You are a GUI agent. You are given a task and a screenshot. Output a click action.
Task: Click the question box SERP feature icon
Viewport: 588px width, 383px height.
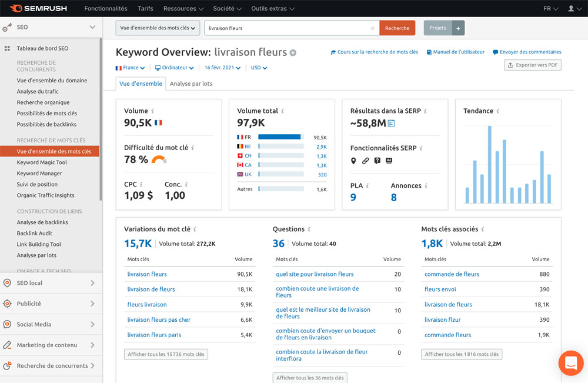377,161
